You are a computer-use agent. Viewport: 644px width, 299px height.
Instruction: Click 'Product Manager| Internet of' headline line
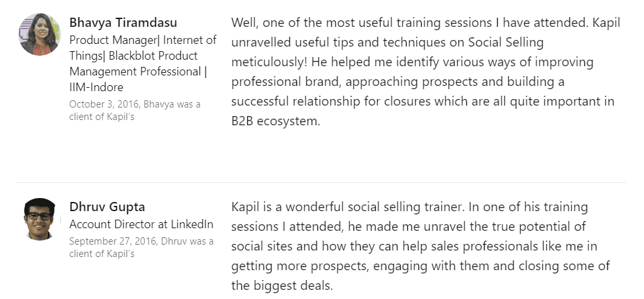coord(143,40)
